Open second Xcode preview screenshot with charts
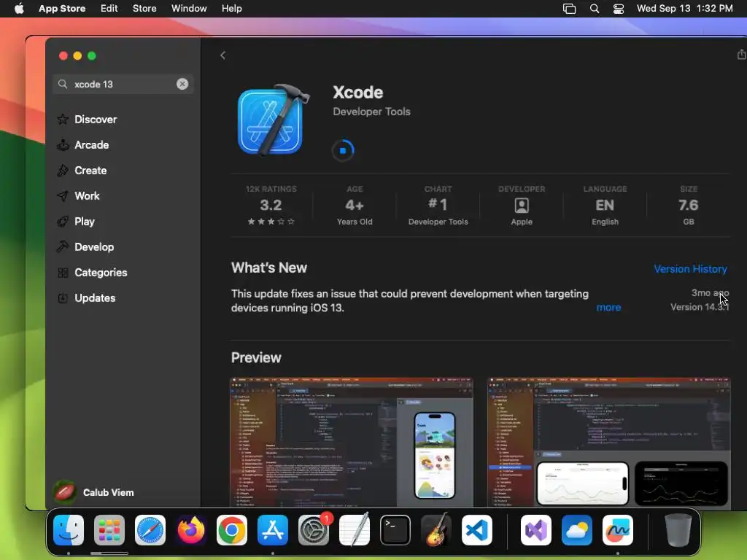 [609, 443]
